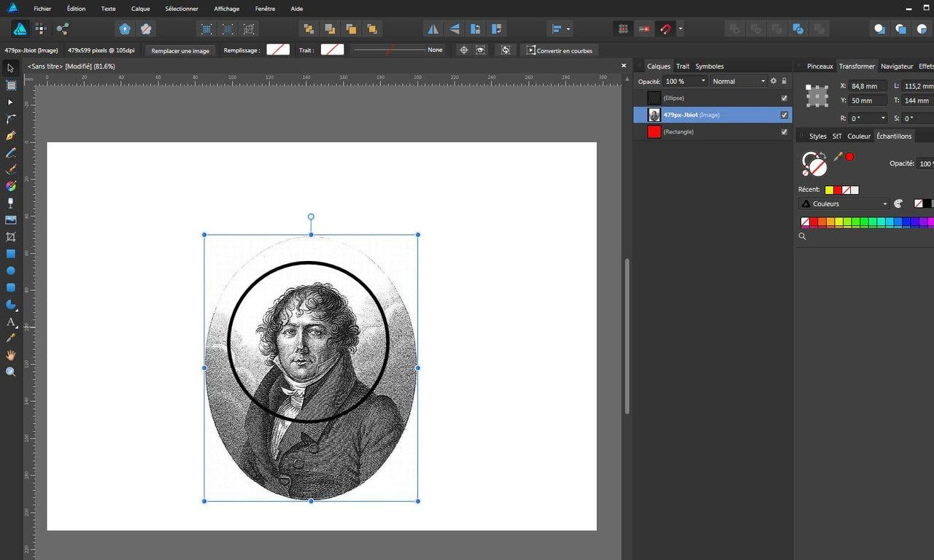Toggle the layer lock icon
The width and height of the screenshot is (934, 560).
coord(784,81)
